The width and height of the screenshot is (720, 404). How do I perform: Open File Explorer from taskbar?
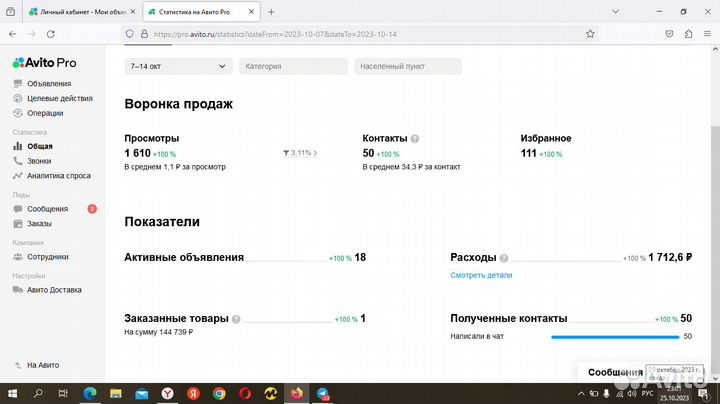[x=116, y=393]
